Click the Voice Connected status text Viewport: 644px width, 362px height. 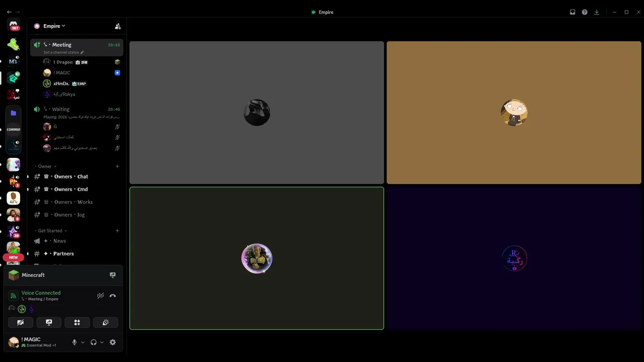41,293
